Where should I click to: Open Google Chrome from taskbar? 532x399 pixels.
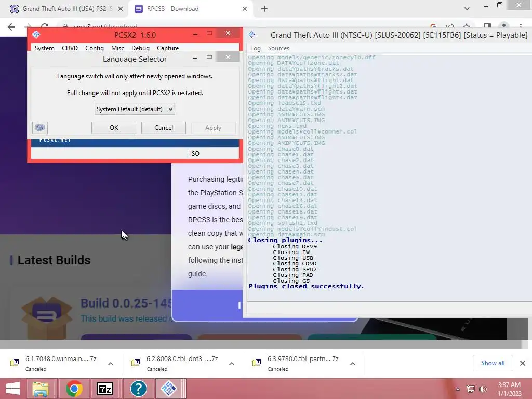tap(74, 389)
